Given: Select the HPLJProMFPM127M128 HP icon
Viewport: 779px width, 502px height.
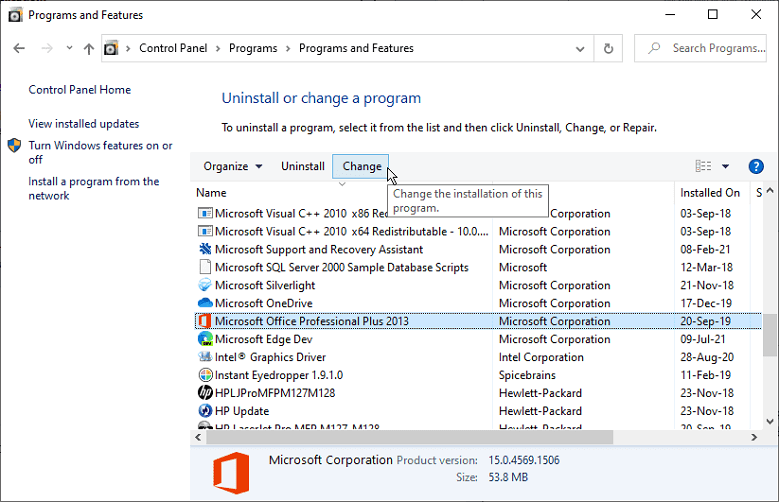Looking at the screenshot, I should click(x=205, y=393).
